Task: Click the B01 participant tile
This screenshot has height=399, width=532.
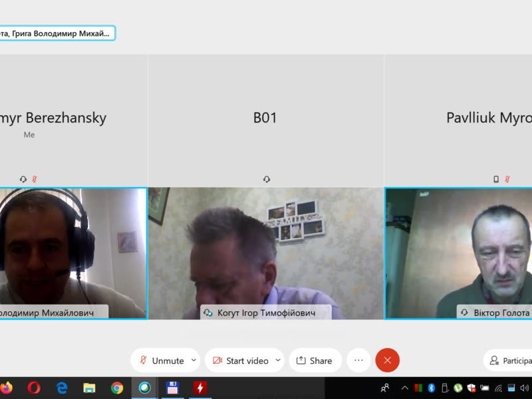Action: point(265,120)
